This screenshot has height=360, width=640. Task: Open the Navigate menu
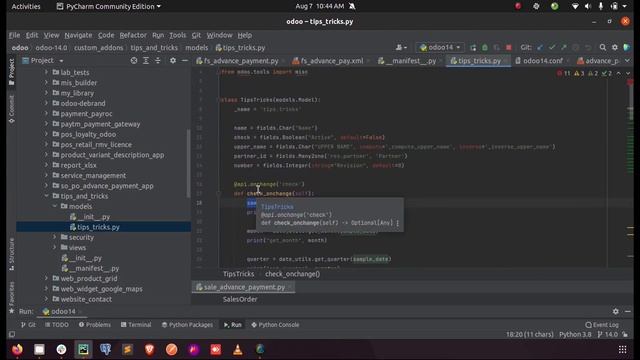(x=78, y=35)
